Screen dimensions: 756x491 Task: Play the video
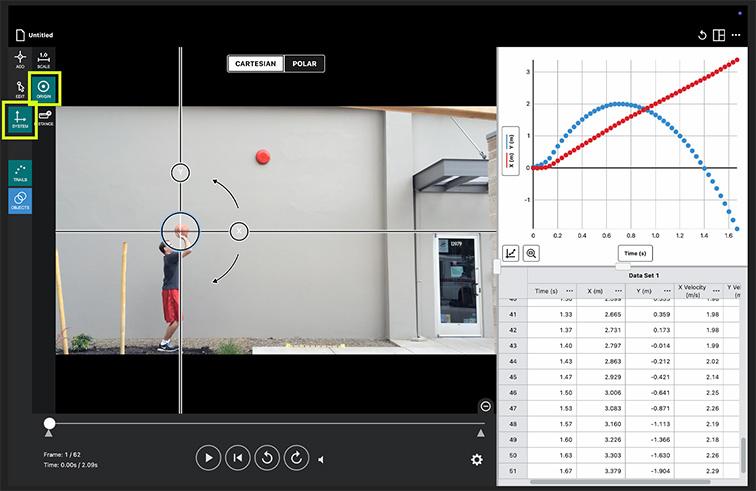[x=208, y=458]
